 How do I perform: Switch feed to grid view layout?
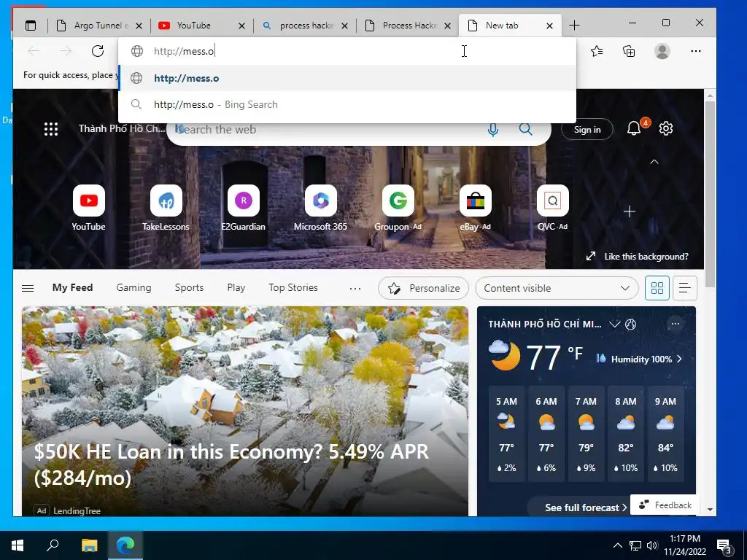657,288
